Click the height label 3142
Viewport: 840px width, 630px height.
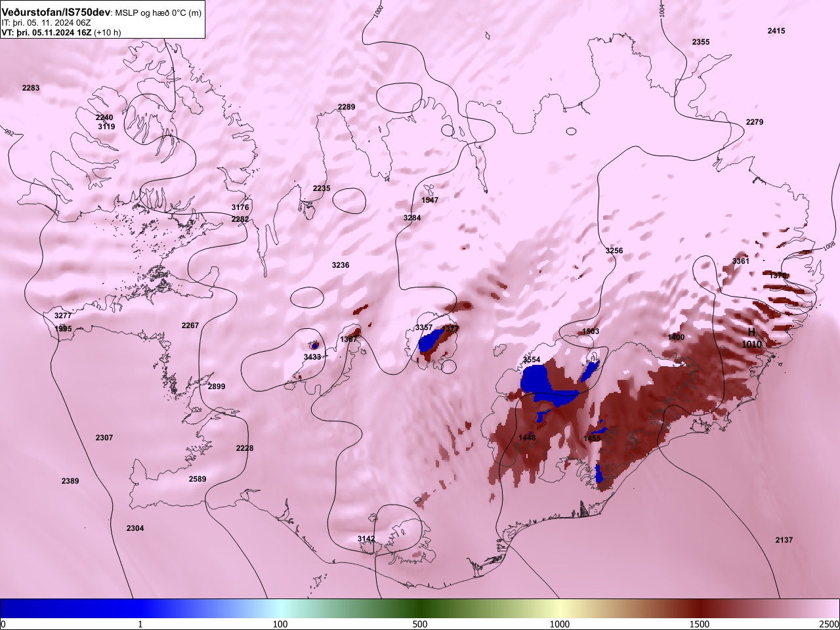(366, 539)
